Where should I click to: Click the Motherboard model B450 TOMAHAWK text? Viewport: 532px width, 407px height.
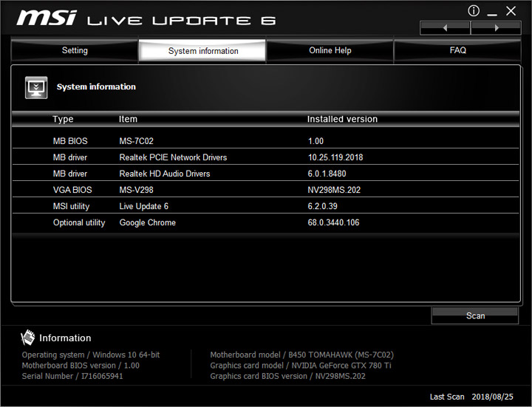pyautogui.click(x=301, y=355)
